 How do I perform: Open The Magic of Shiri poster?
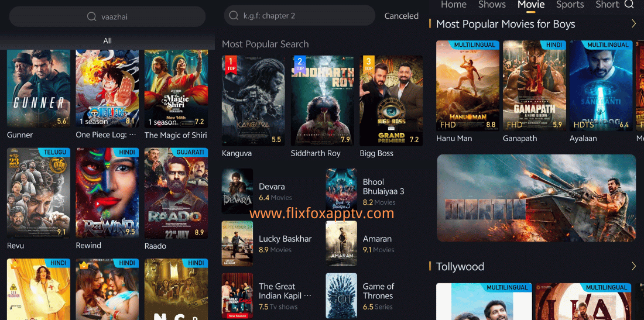176,88
